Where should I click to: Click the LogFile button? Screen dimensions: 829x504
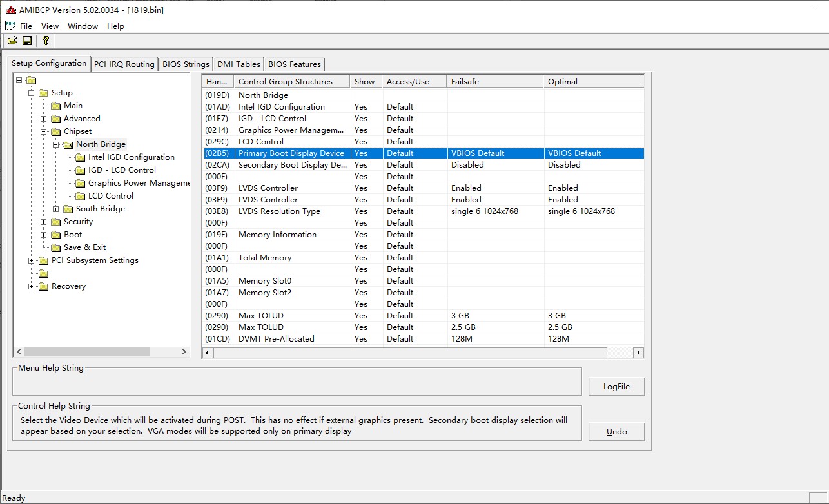[x=616, y=386]
